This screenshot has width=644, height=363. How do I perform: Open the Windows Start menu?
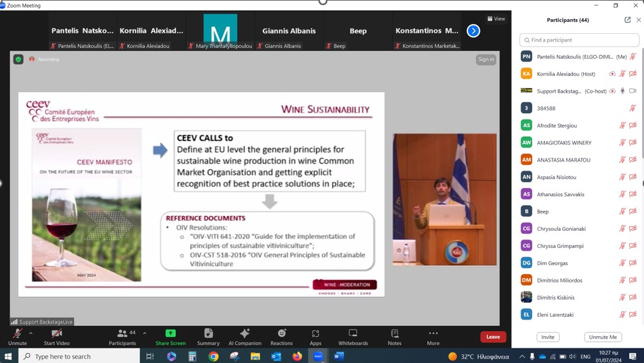8,356
